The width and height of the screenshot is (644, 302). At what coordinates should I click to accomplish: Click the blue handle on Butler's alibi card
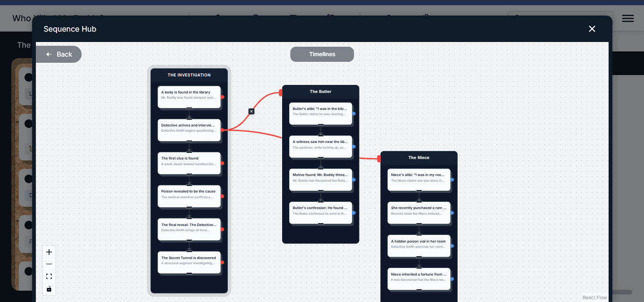pos(354,114)
